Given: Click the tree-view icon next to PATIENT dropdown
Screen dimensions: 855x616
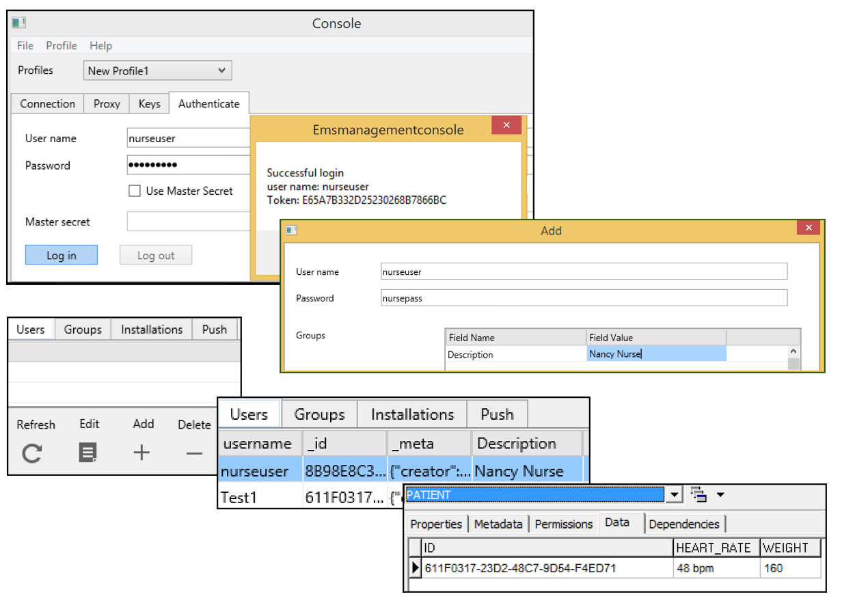Looking at the screenshot, I should coord(698,495).
